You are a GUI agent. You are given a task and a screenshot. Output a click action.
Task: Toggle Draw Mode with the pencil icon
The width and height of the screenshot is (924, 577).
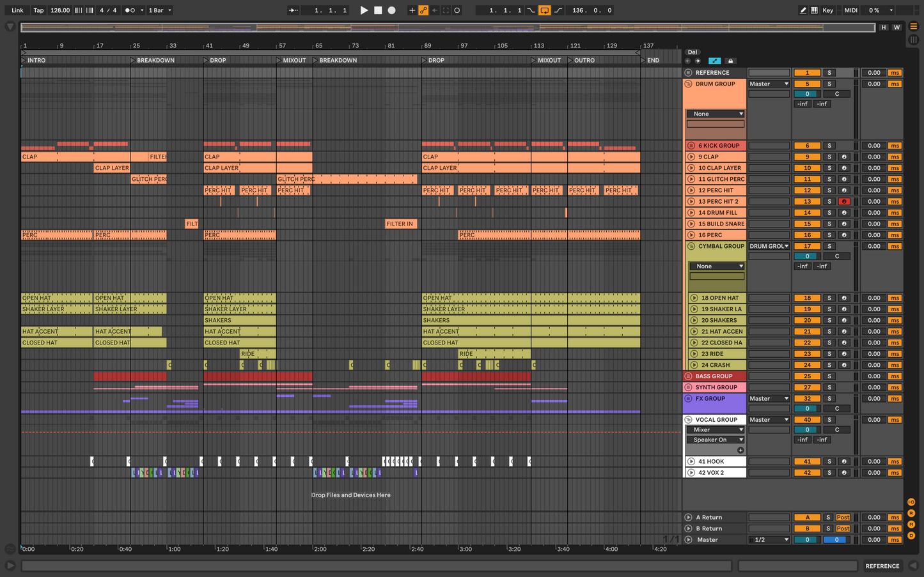click(803, 10)
